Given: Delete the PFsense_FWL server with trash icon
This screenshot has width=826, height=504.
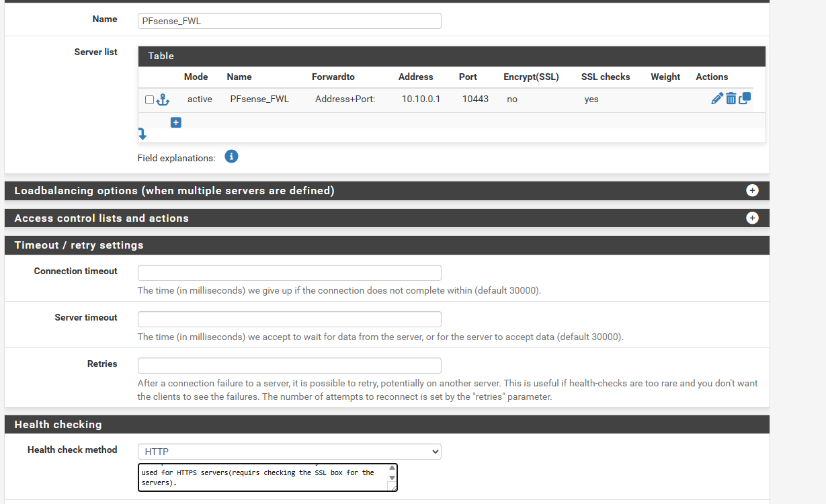Looking at the screenshot, I should click(731, 99).
